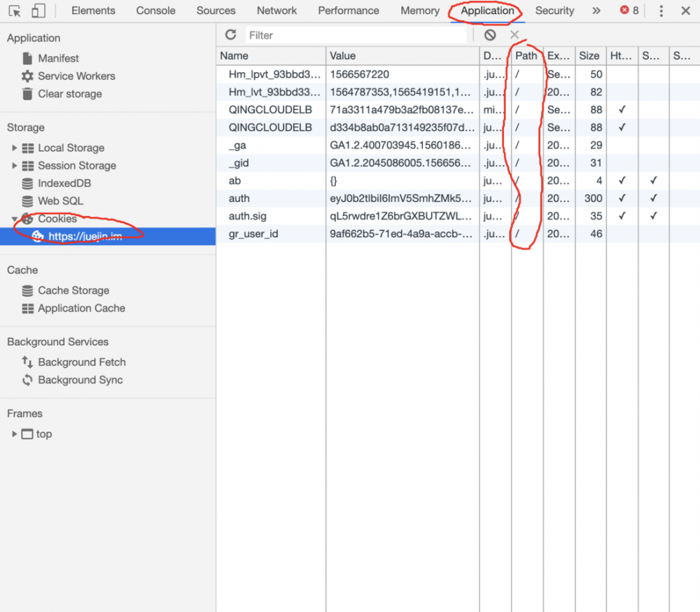Click Secure checkmark of ab row
Screen dimensions: 700x612
click(x=654, y=180)
